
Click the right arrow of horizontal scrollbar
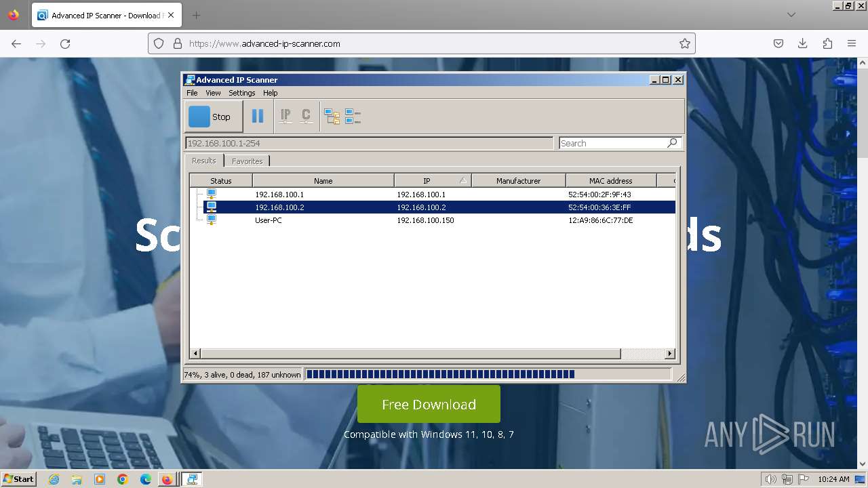tap(670, 354)
